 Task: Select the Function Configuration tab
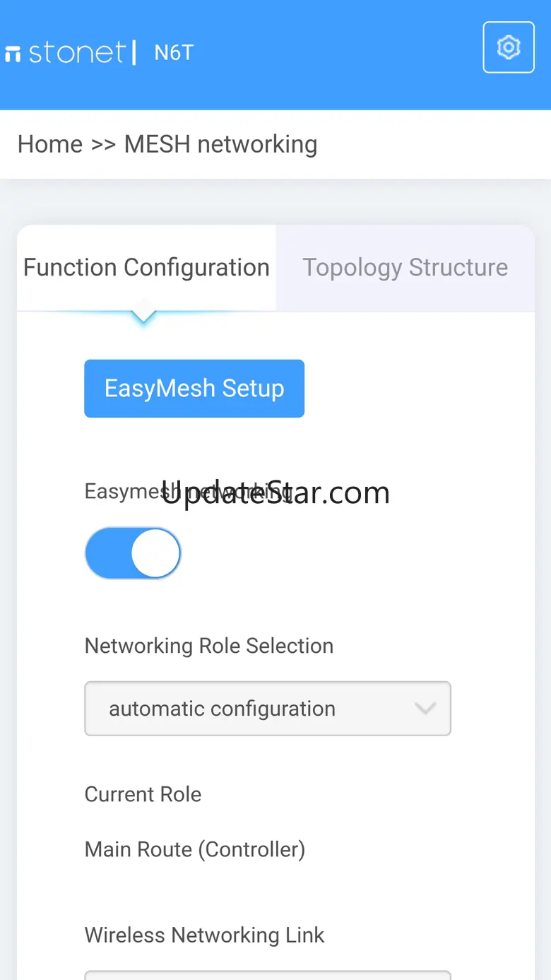pos(146,268)
